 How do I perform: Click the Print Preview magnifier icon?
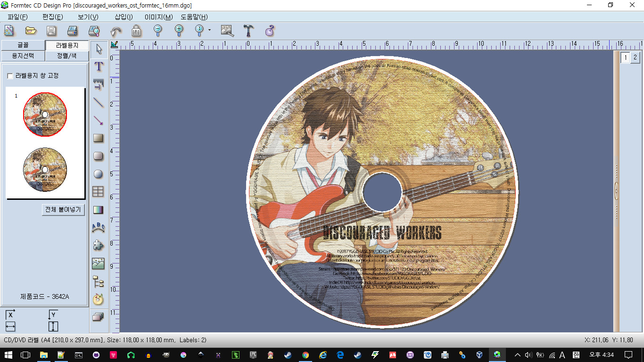[94, 31]
